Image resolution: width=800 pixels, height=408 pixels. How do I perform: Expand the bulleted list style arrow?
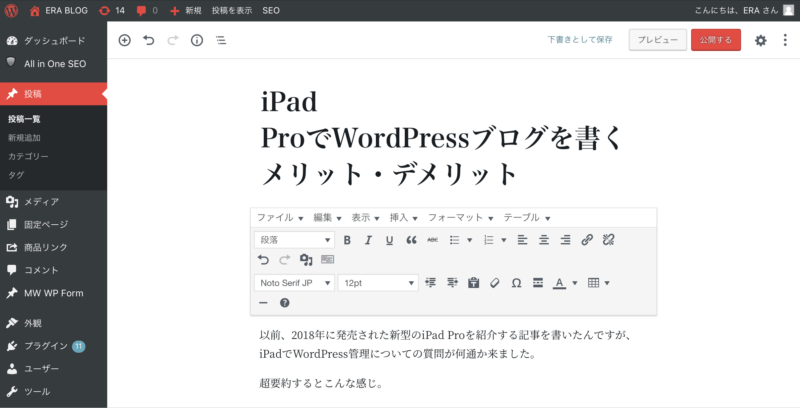pyautogui.click(x=469, y=240)
